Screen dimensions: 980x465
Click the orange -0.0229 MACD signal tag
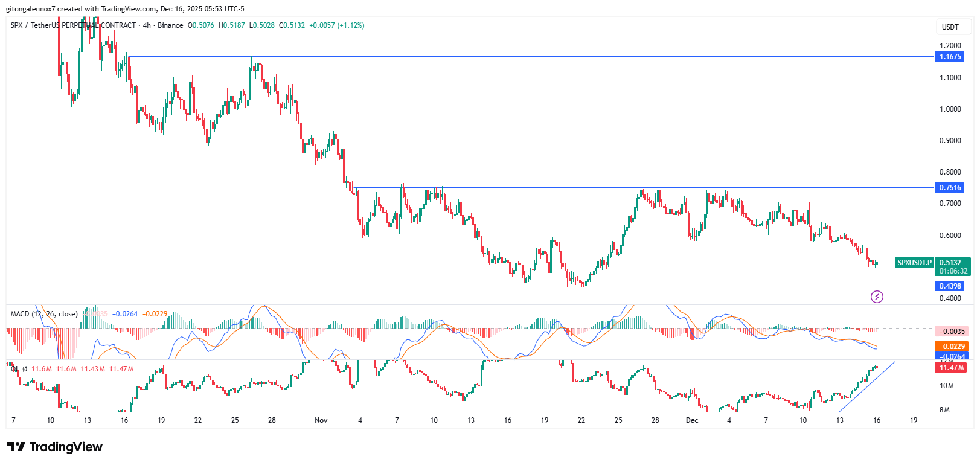pos(951,347)
